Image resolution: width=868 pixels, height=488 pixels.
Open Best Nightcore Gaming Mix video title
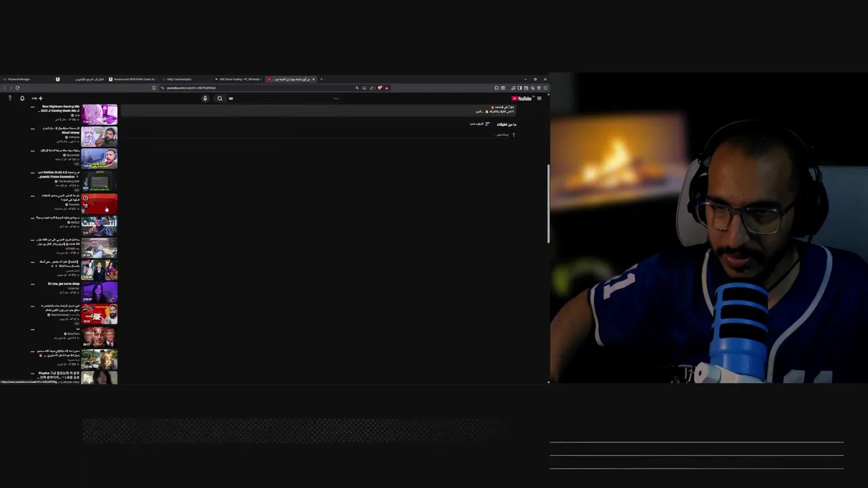(60, 108)
